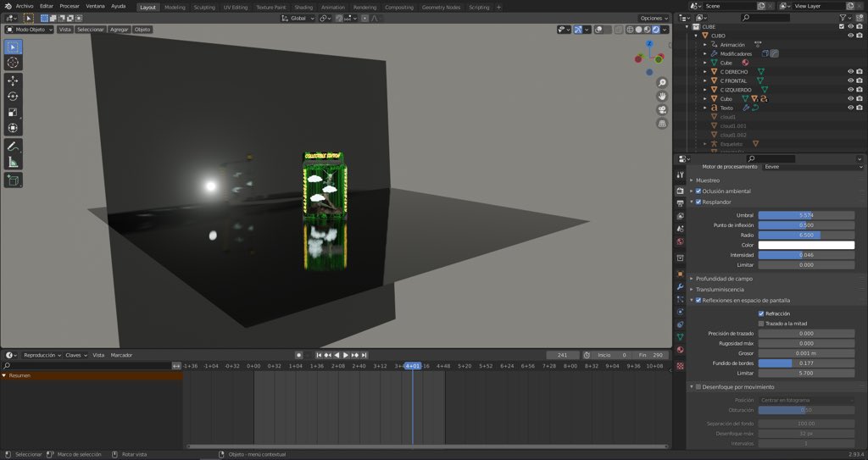
Task: Adjust the Umbral slider
Action: click(806, 215)
